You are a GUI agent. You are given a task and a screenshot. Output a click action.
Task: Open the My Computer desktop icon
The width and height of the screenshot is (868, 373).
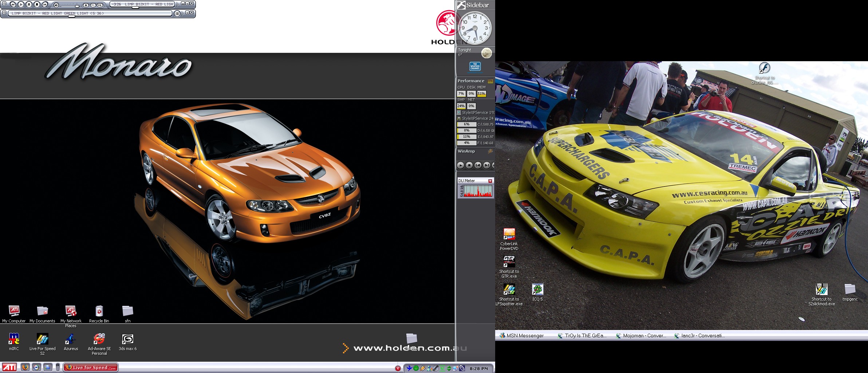pyautogui.click(x=14, y=314)
